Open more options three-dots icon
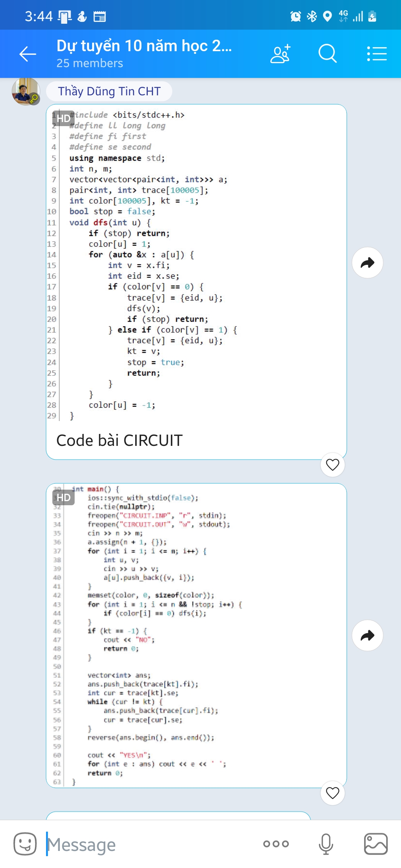Viewport: 401px width, 868px height. [276, 844]
